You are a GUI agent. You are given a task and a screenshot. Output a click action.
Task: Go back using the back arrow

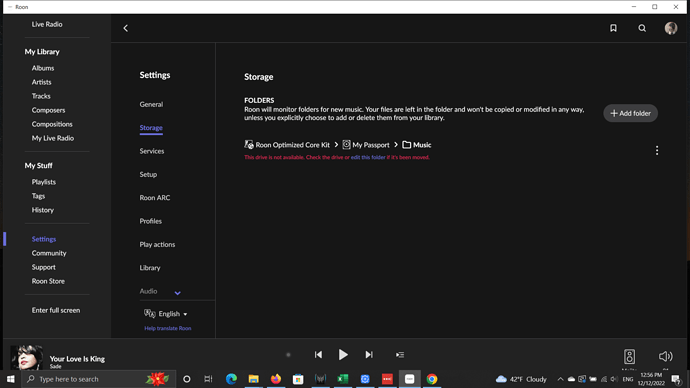pyautogui.click(x=125, y=28)
